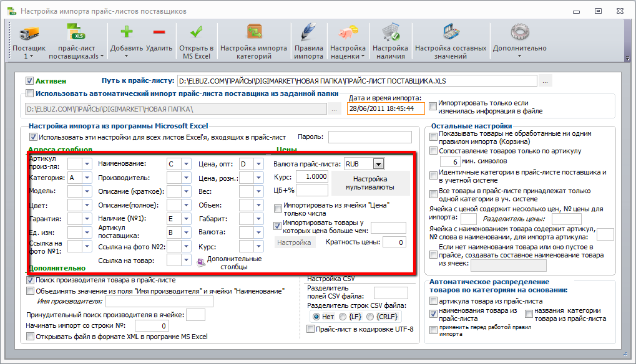Click the disabled Настройка button
Image resolution: width=636 pixels, height=364 pixels.
(294, 242)
